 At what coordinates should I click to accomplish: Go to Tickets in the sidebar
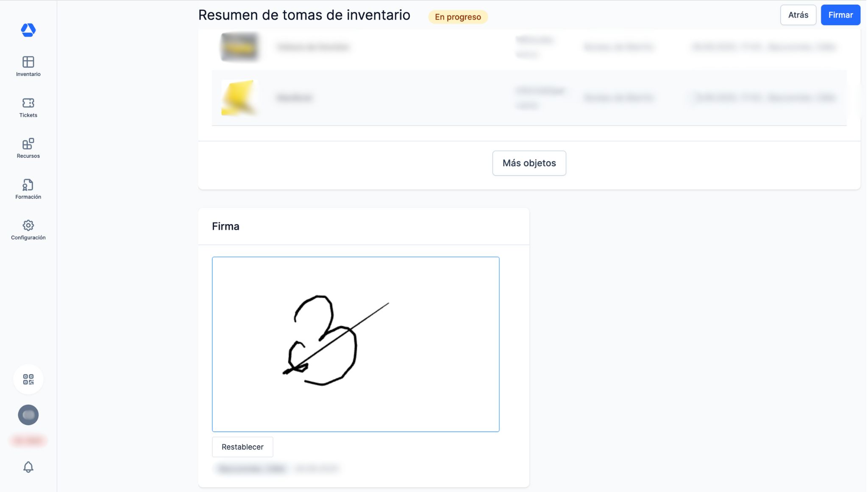[x=28, y=103]
